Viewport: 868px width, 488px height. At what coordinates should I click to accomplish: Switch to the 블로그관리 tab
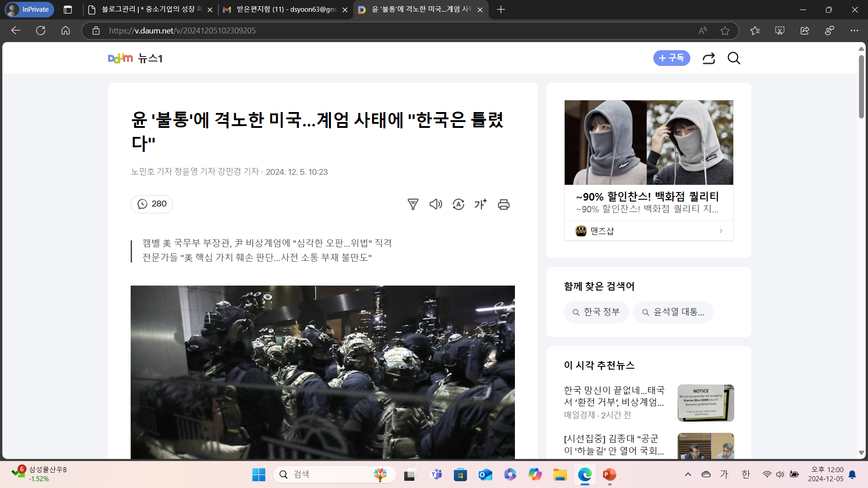[x=149, y=9]
